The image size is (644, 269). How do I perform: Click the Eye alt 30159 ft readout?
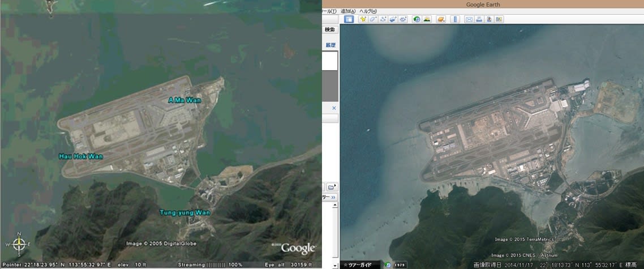288,264
